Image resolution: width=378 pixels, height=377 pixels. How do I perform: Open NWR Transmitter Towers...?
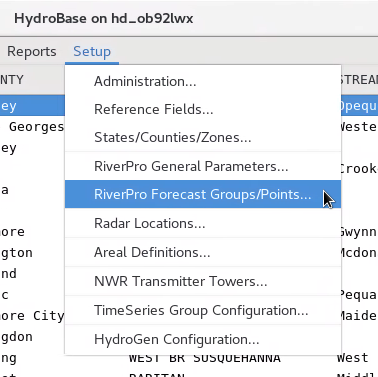[x=203, y=281]
